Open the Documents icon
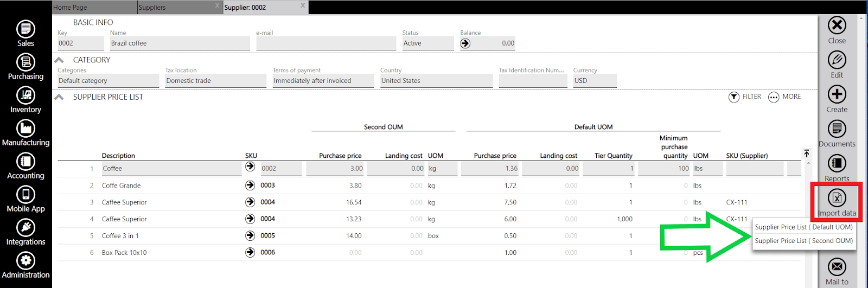The image size is (868, 288). tap(837, 129)
